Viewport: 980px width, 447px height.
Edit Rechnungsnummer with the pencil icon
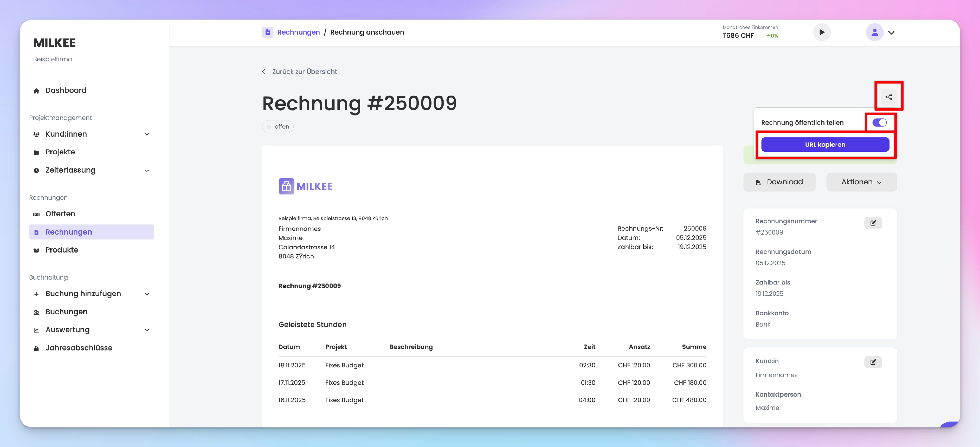tap(873, 223)
